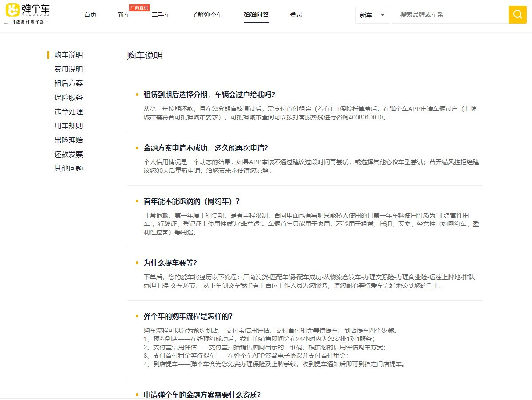
Task: Click the 弹弹问答 navigation tab
Action: tap(256, 15)
